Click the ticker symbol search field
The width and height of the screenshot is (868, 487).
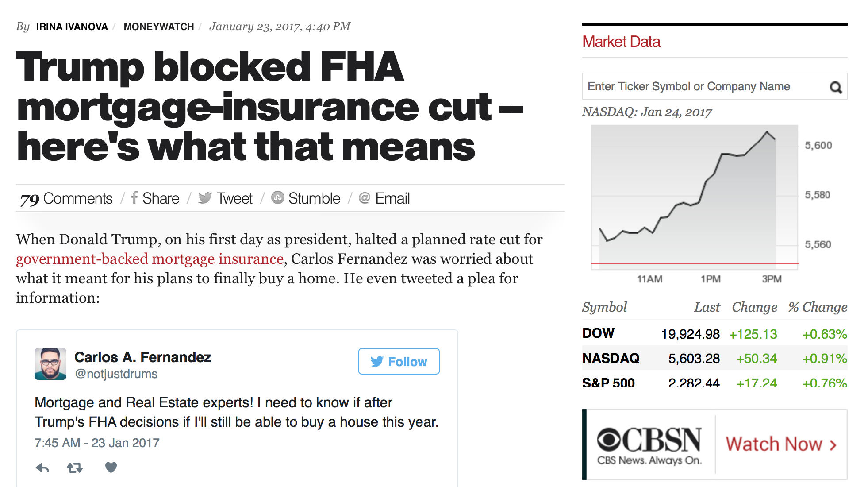(706, 86)
